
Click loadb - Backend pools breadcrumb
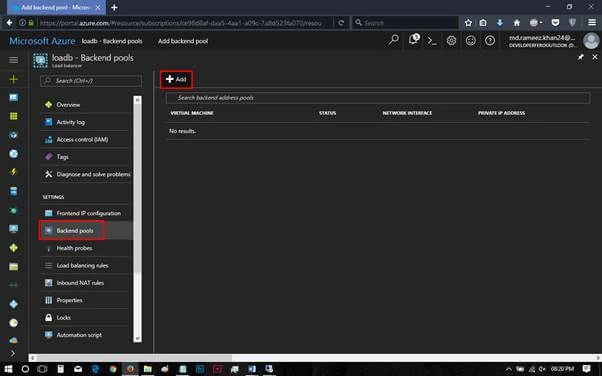(112, 41)
